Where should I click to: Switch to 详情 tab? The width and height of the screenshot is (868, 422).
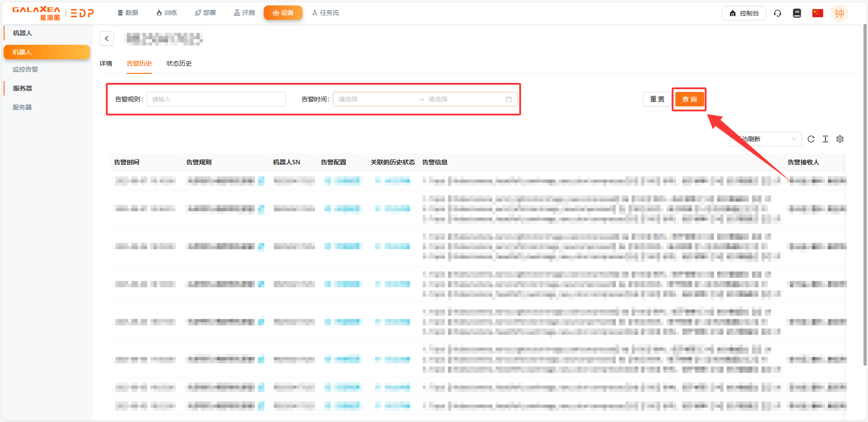[x=106, y=63]
